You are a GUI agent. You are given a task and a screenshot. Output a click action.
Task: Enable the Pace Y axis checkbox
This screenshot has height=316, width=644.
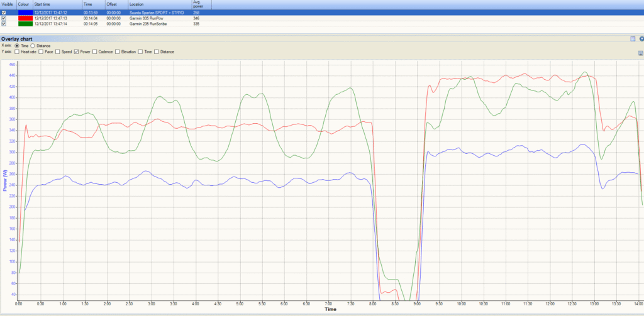click(41, 52)
